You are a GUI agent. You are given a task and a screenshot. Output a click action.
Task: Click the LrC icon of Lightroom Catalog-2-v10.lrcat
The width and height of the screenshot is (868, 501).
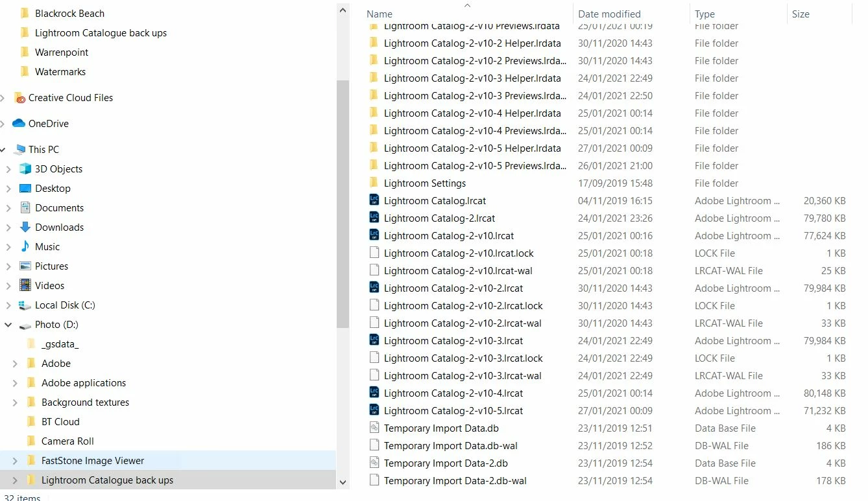[x=374, y=235]
